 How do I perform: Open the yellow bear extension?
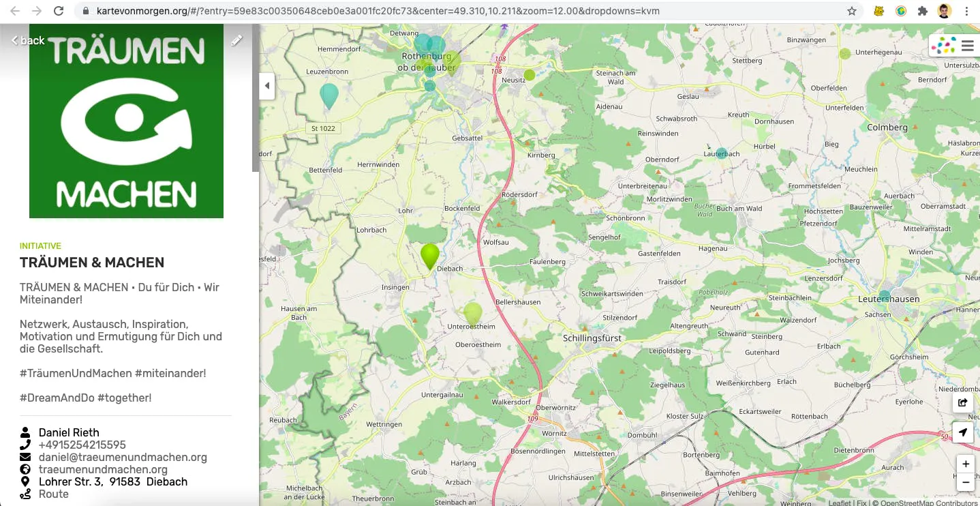[880, 11]
